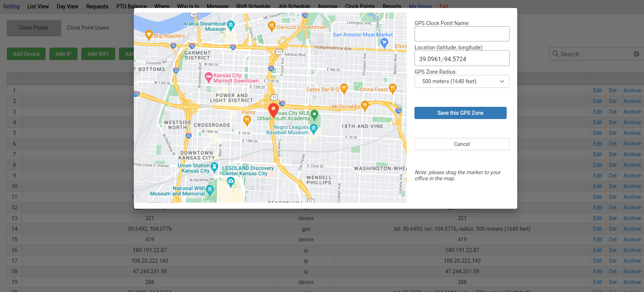Clear the search box with the X icon

pos(636,54)
